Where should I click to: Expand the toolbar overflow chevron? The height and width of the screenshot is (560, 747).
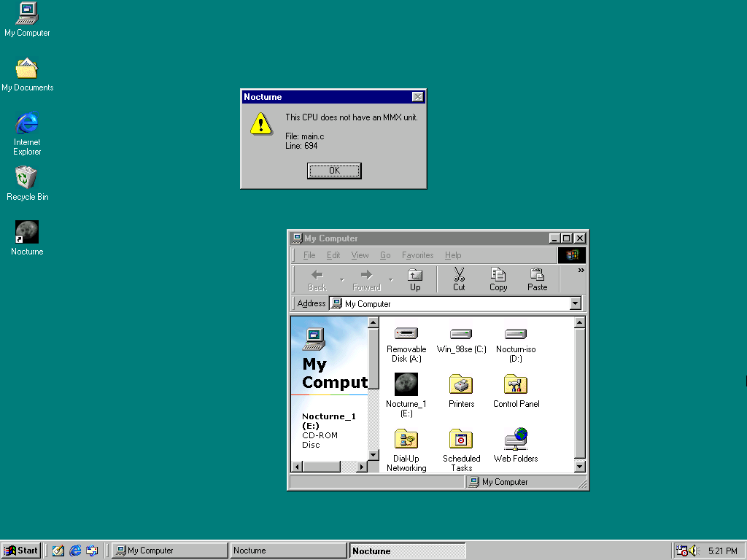[581, 271]
